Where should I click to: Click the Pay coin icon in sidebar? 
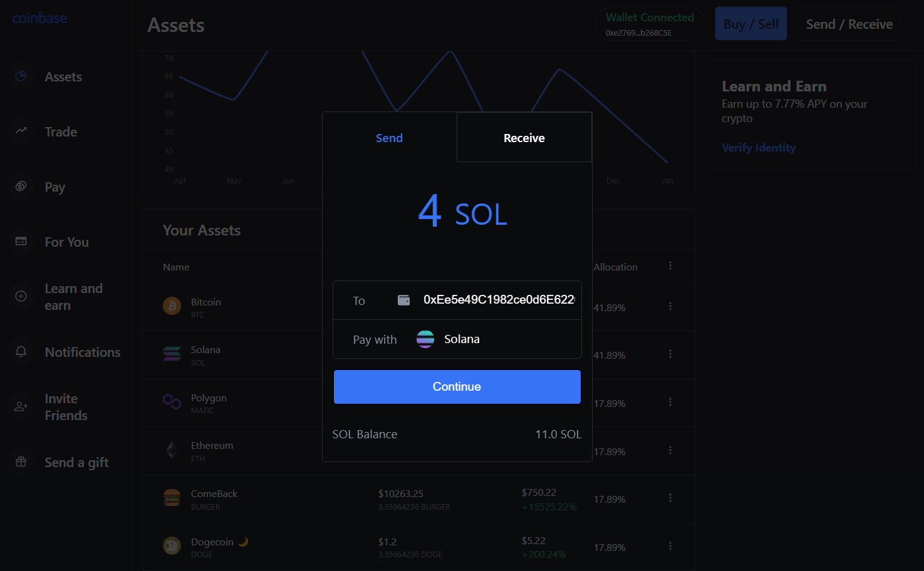tap(21, 186)
